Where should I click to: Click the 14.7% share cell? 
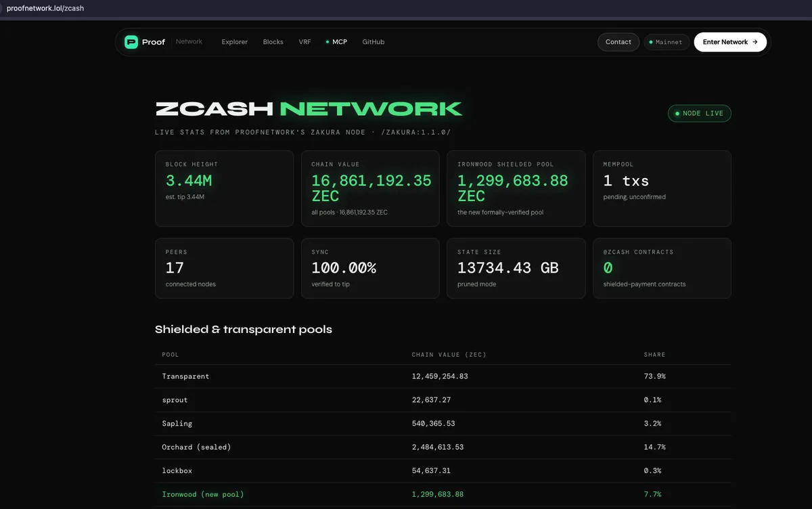pos(654,447)
